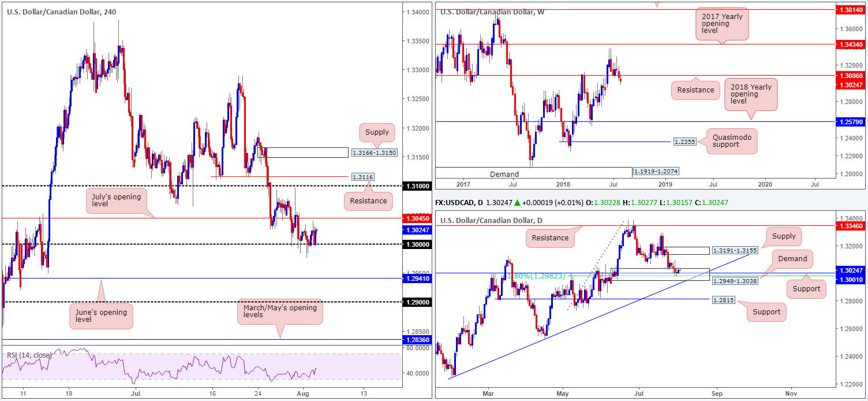Select the '1.1919-1.2074' demand zone label
The image size is (868, 401).
click(655, 172)
